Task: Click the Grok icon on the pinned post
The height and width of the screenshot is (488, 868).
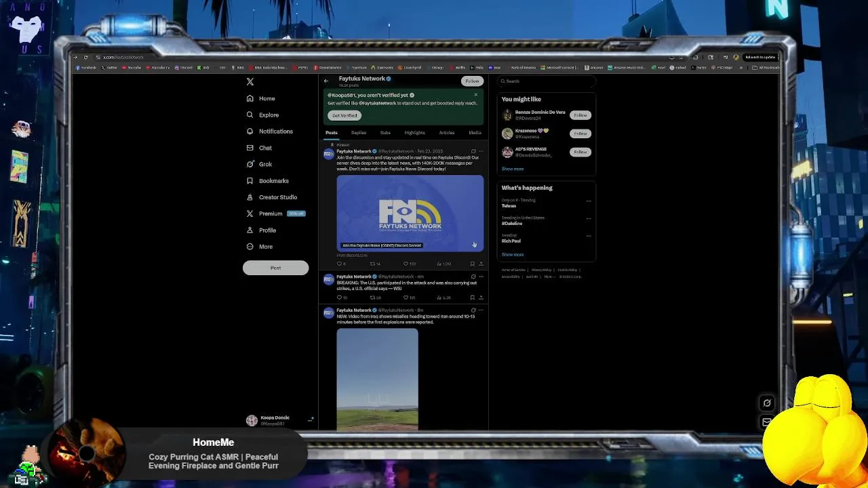Action: pyautogui.click(x=473, y=151)
